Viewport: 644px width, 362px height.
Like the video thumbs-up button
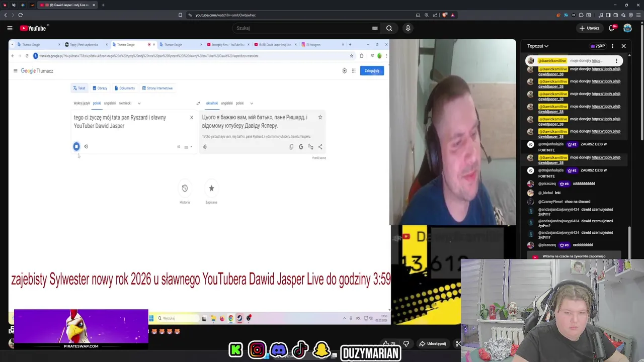pyautogui.click(x=389, y=344)
